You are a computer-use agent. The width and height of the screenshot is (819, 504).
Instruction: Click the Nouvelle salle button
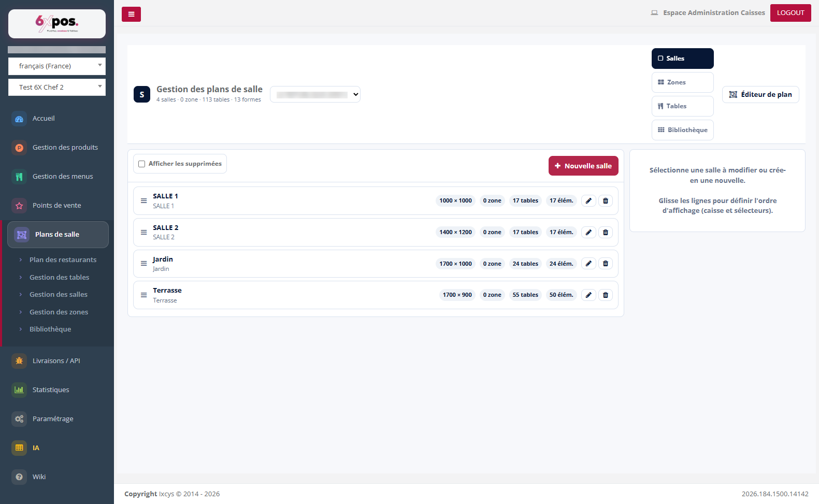[x=583, y=166]
